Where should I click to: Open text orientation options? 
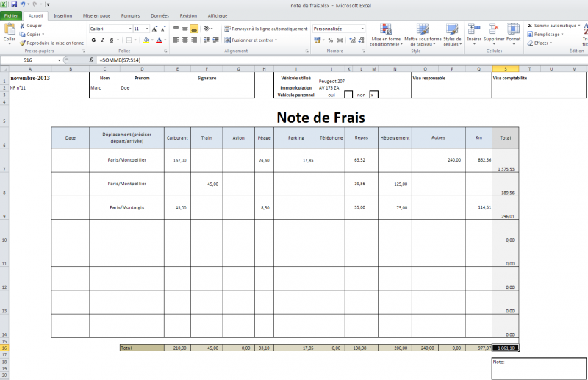[x=208, y=29]
